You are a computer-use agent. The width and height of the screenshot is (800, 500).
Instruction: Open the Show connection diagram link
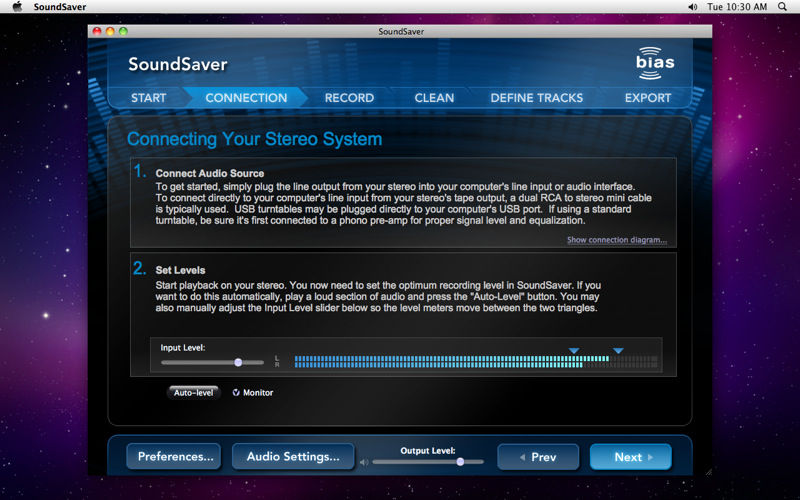[617, 240]
